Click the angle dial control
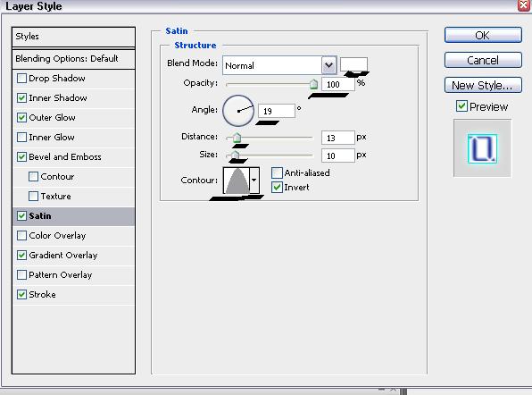 pyautogui.click(x=238, y=111)
